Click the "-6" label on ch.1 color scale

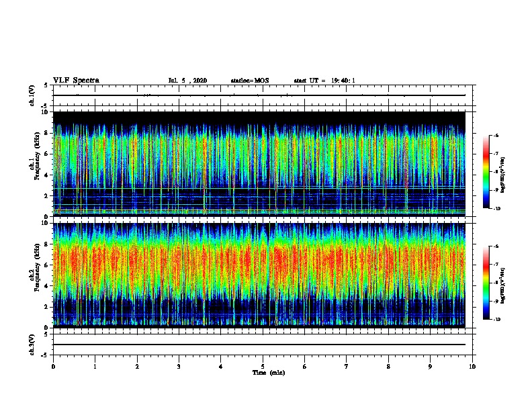pyautogui.click(x=496, y=135)
